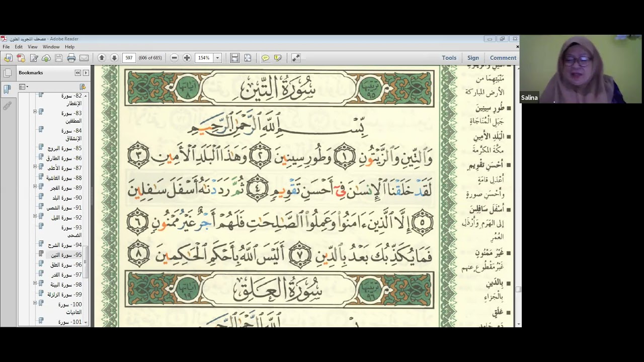
Task: Expand bookmark 100 سورة العاديات
Action: 35,303
